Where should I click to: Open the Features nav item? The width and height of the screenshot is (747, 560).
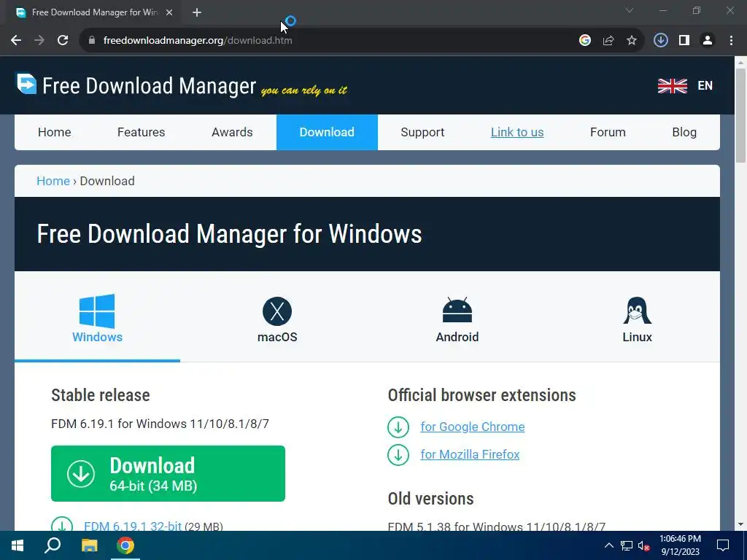pyautogui.click(x=141, y=132)
